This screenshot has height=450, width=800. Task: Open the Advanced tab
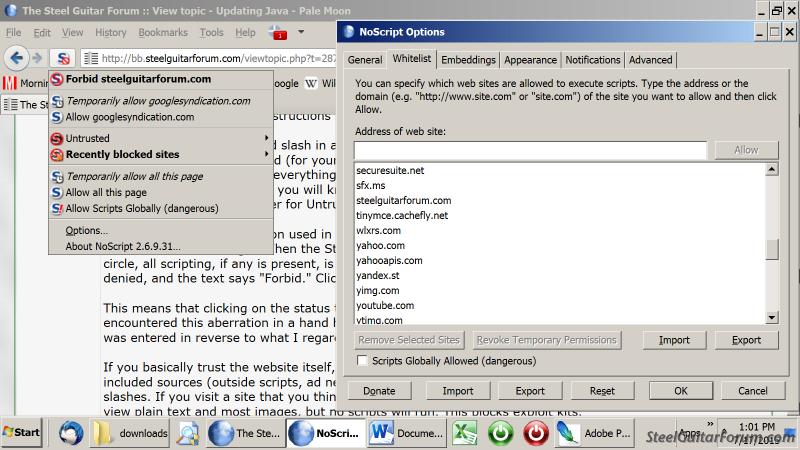(651, 60)
